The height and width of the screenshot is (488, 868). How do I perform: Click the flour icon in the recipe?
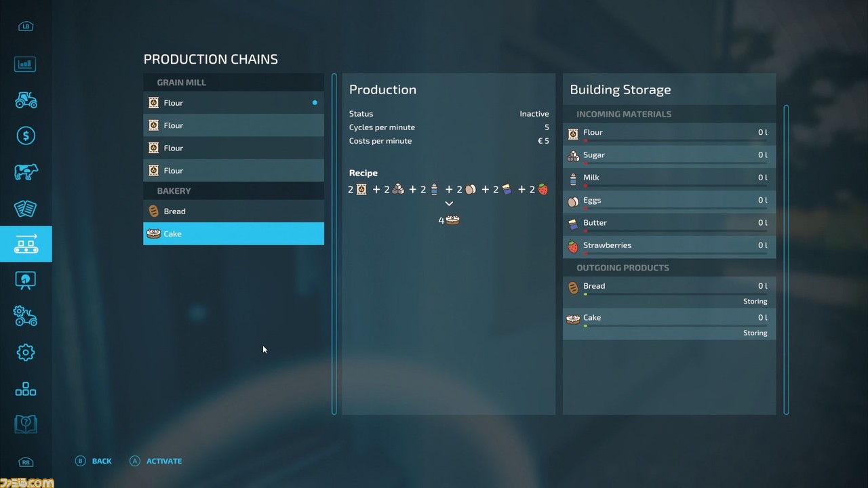[361, 190]
